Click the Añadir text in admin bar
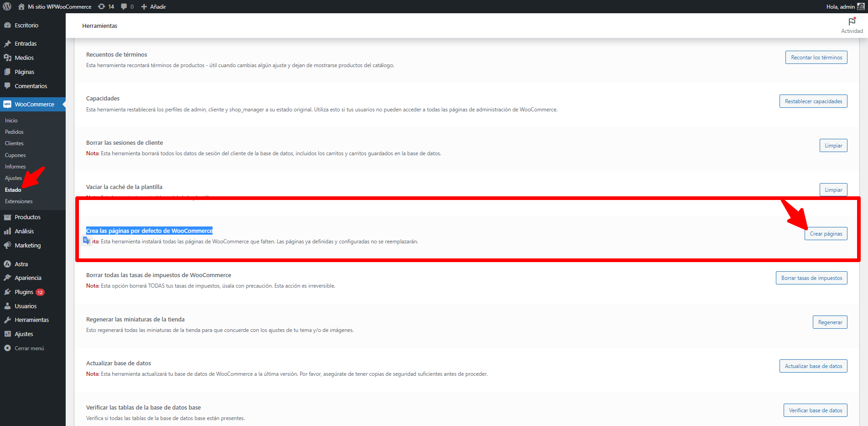This screenshot has width=868, height=426. click(158, 6)
